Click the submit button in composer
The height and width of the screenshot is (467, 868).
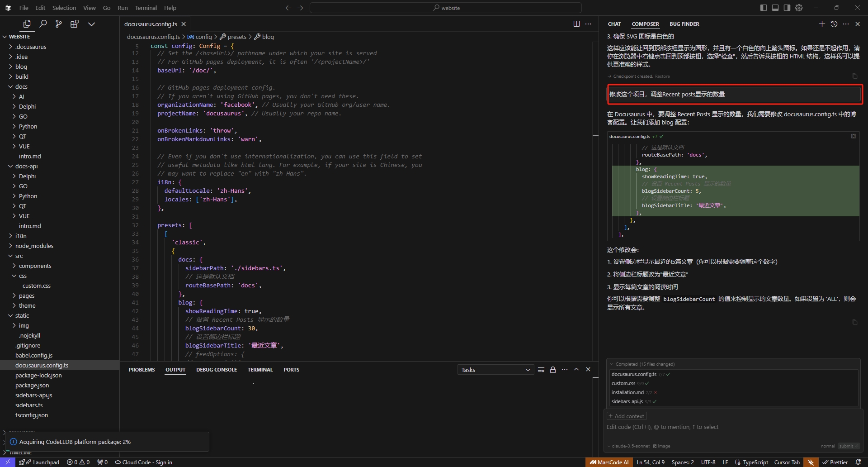[848, 446]
